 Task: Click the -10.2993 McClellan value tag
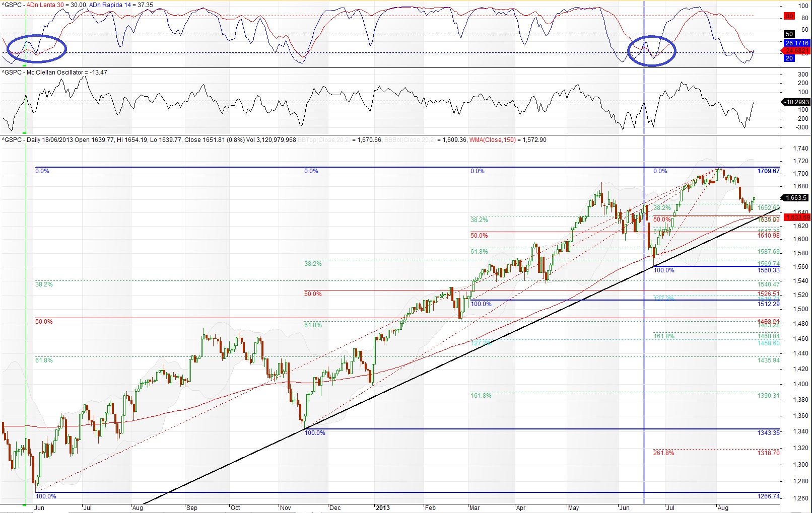click(796, 102)
